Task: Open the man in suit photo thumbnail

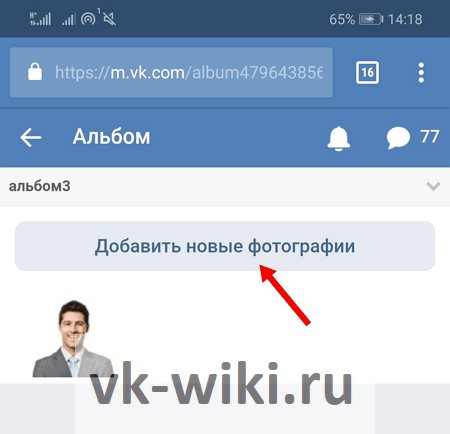Action: tap(73, 339)
